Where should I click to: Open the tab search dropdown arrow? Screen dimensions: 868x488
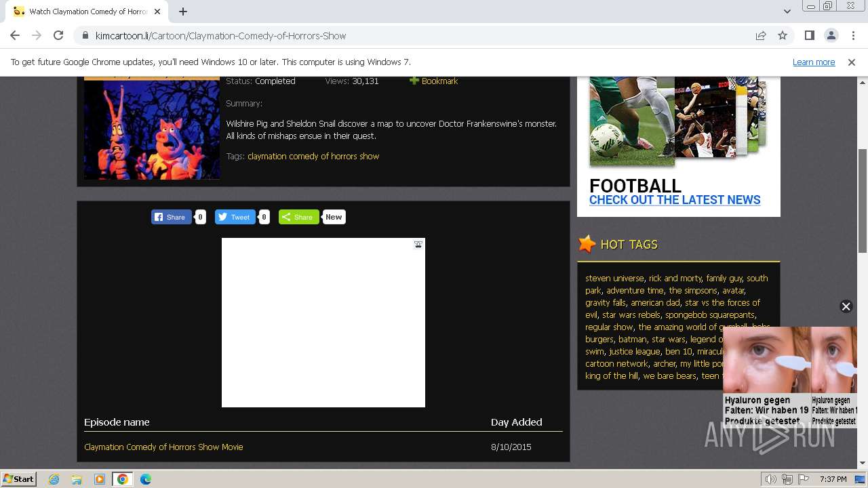(787, 12)
